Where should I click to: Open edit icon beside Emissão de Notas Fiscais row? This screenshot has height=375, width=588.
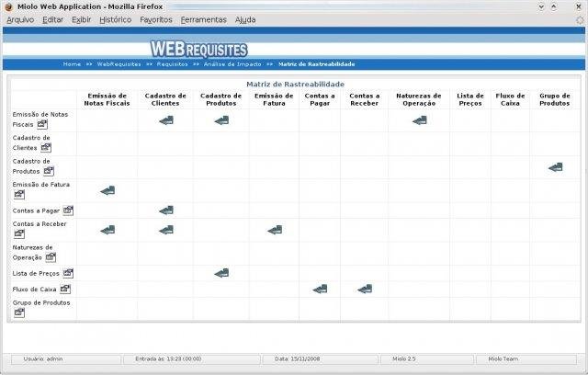42,124
